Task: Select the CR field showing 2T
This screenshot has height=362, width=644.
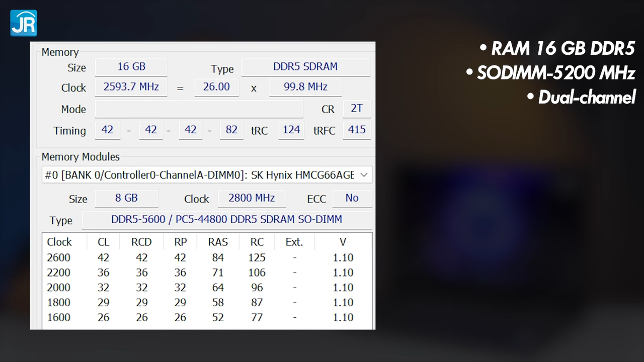Action: point(357,109)
